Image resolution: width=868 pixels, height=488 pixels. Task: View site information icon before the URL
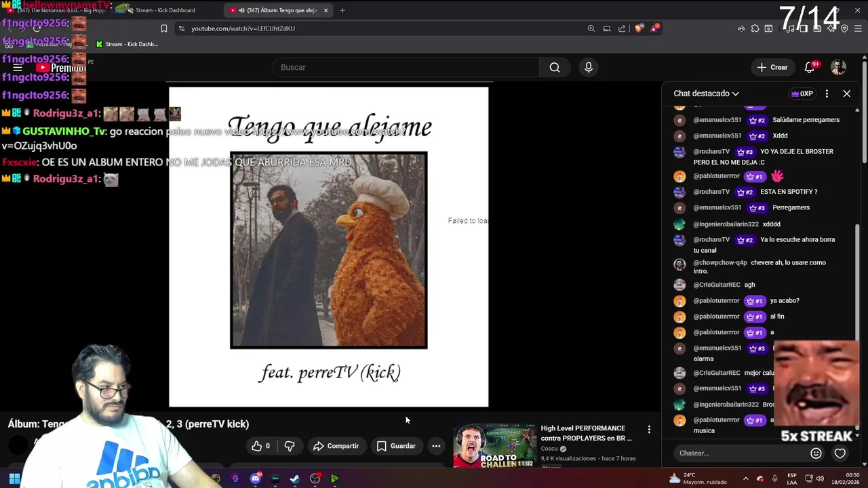coord(181,28)
